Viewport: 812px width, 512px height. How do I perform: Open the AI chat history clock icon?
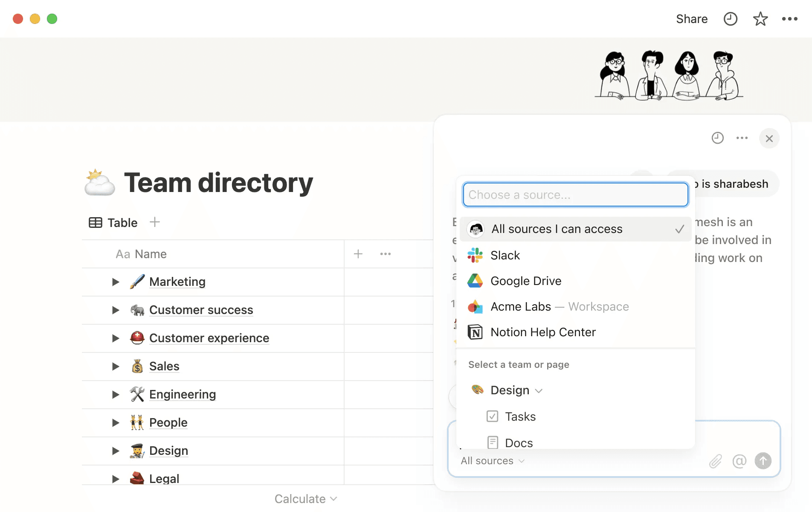[717, 138]
